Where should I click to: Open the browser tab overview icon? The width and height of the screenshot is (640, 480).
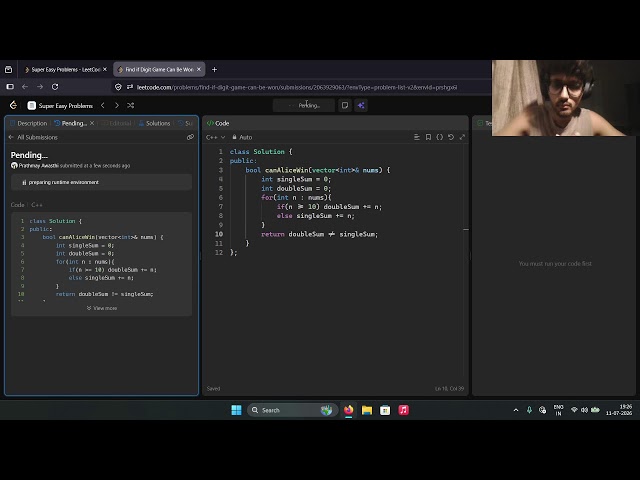point(8,70)
